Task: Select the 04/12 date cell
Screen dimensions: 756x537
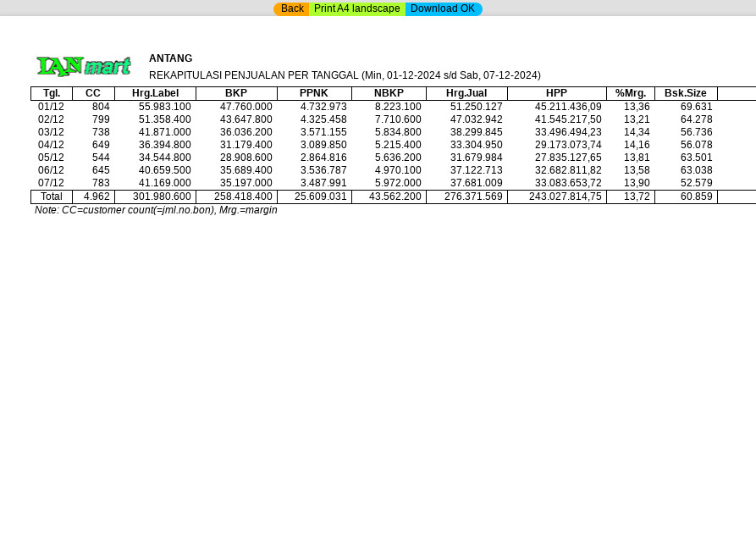Action: click(51, 145)
